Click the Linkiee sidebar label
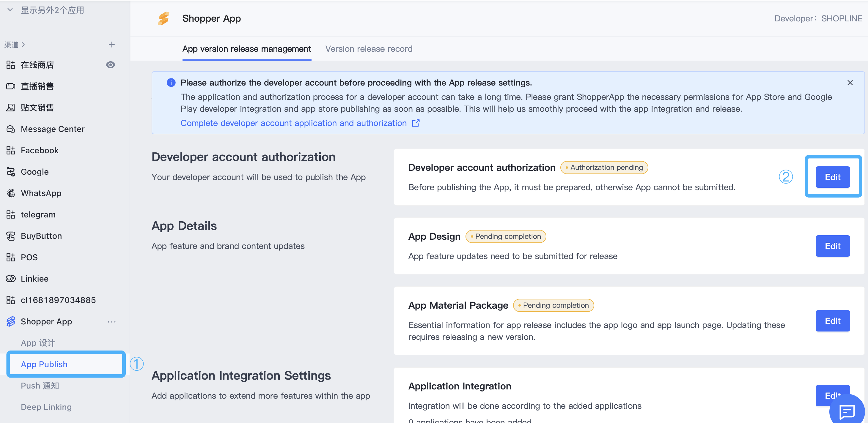Screen dimensions: 868x423 coord(35,279)
